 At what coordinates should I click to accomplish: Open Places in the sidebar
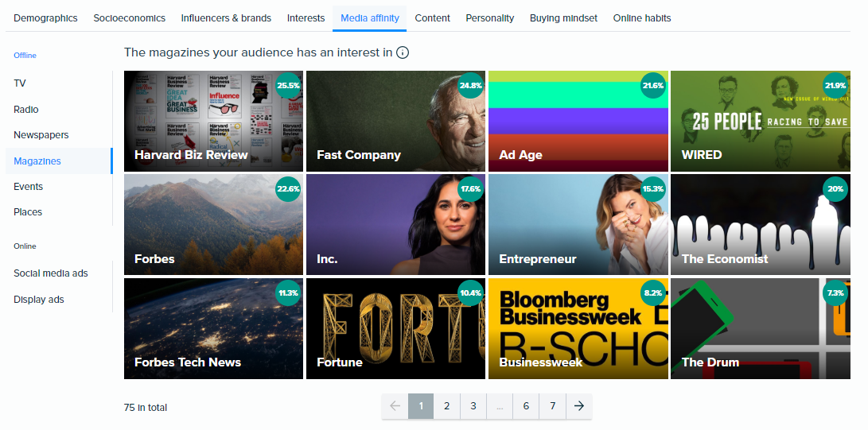click(28, 211)
